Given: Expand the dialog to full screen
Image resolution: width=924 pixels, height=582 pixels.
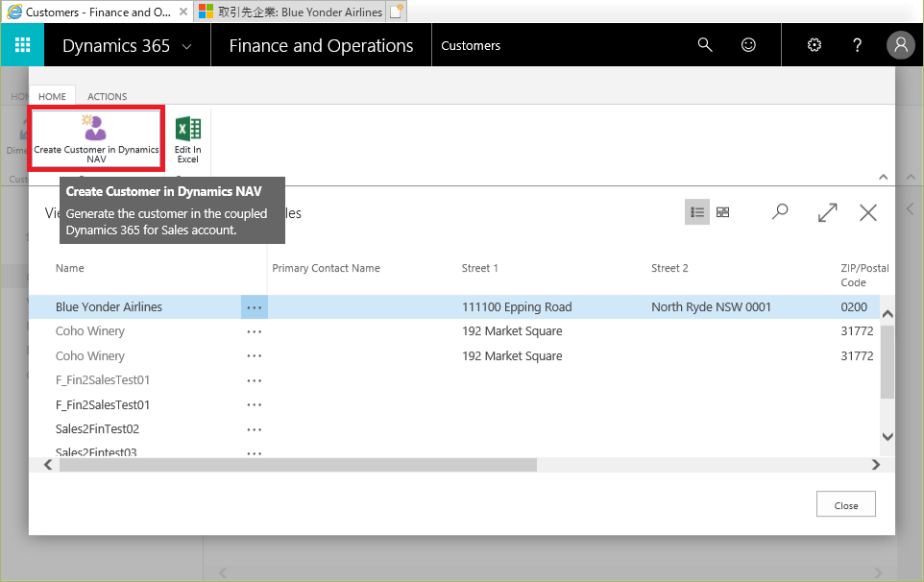Looking at the screenshot, I should click(828, 212).
